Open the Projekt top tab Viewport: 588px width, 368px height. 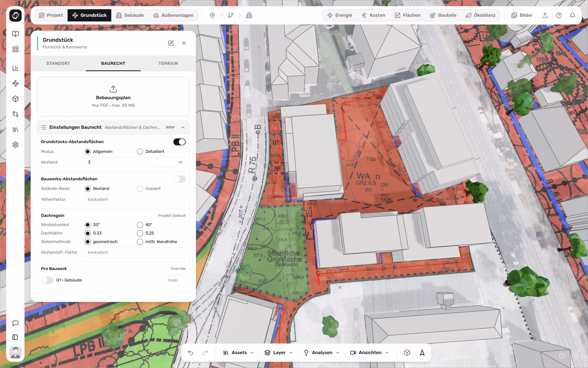coord(51,15)
